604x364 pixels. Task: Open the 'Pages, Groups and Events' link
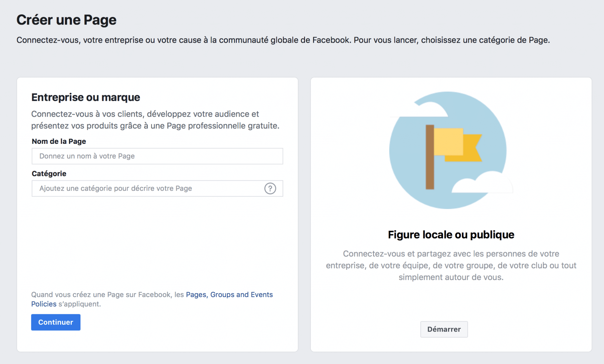[229, 294]
